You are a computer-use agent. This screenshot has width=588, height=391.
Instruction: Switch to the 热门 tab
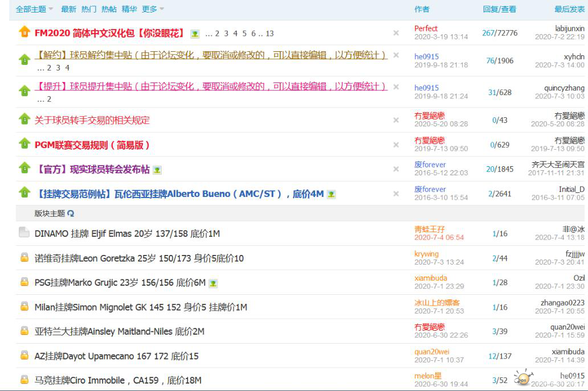(89, 9)
